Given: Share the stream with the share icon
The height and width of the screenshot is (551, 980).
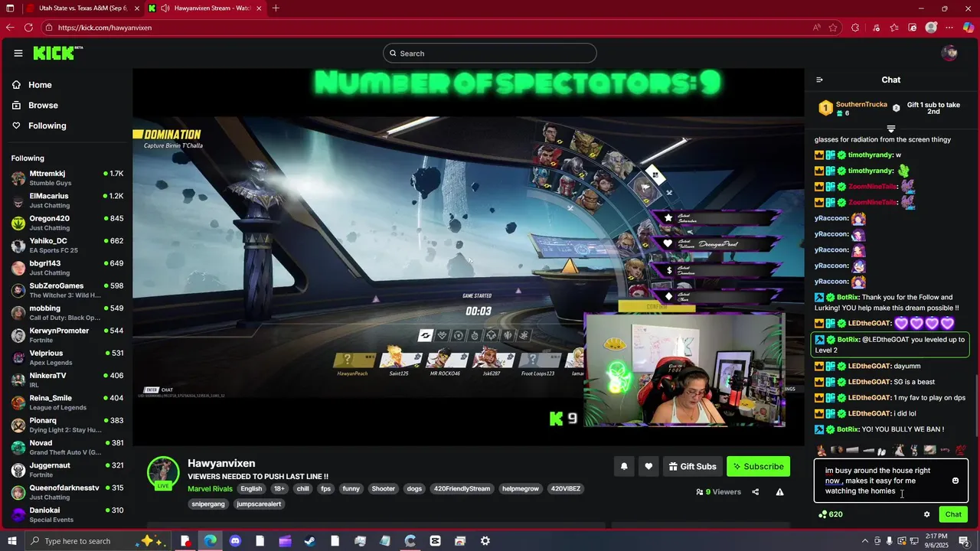Looking at the screenshot, I should (756, 492).
